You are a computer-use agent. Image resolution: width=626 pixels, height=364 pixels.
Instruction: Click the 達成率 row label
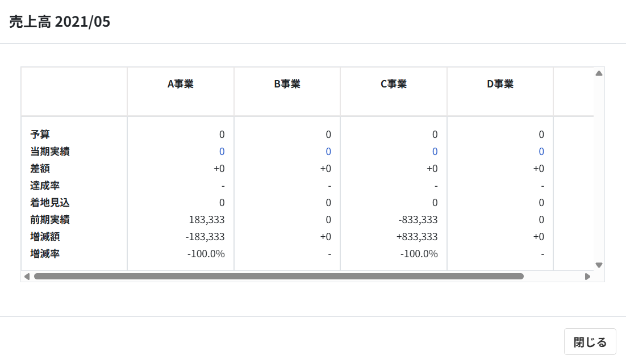45,186
